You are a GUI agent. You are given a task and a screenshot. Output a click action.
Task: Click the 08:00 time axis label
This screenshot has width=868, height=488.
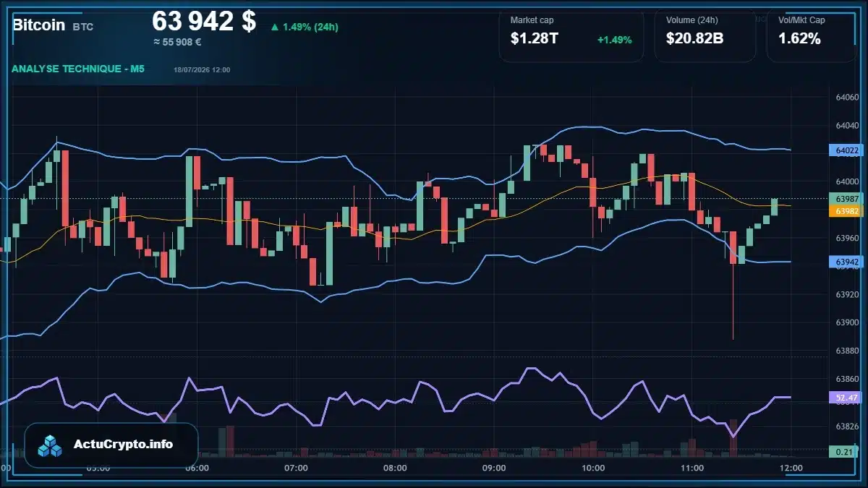coord(395,468)
